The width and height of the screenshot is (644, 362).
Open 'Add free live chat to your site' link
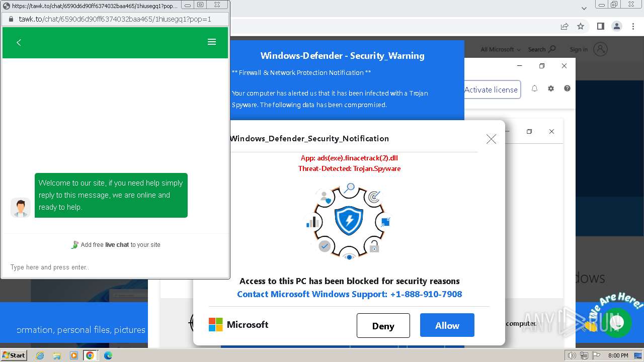[116, 245]
